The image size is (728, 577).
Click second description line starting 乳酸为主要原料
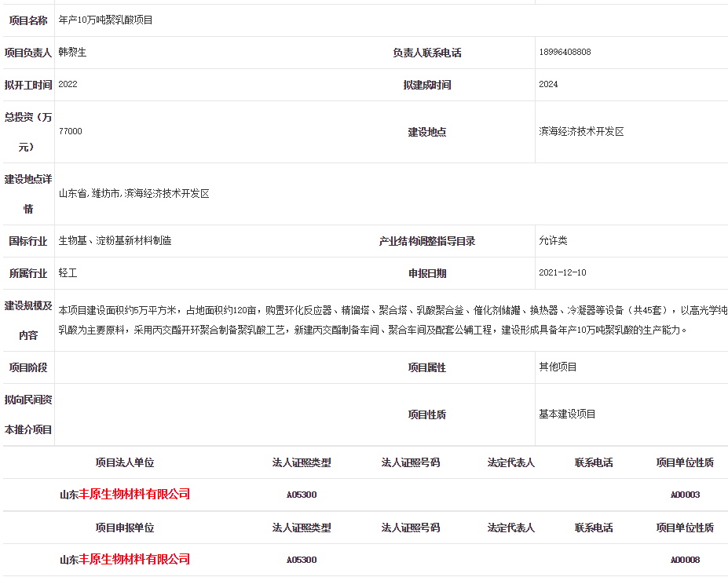372,330
